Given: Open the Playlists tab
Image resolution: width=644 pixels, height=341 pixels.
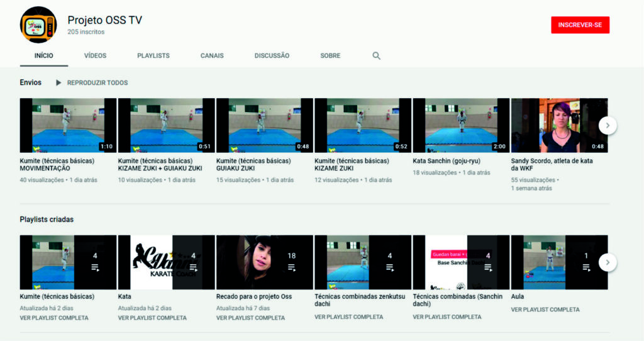Looking at the screenshot, I should (x=153, y=55).
